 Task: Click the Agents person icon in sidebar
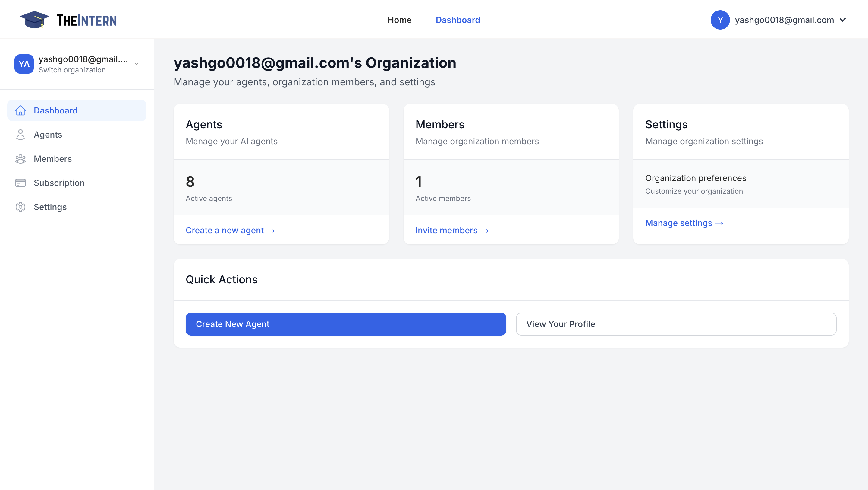21,135
